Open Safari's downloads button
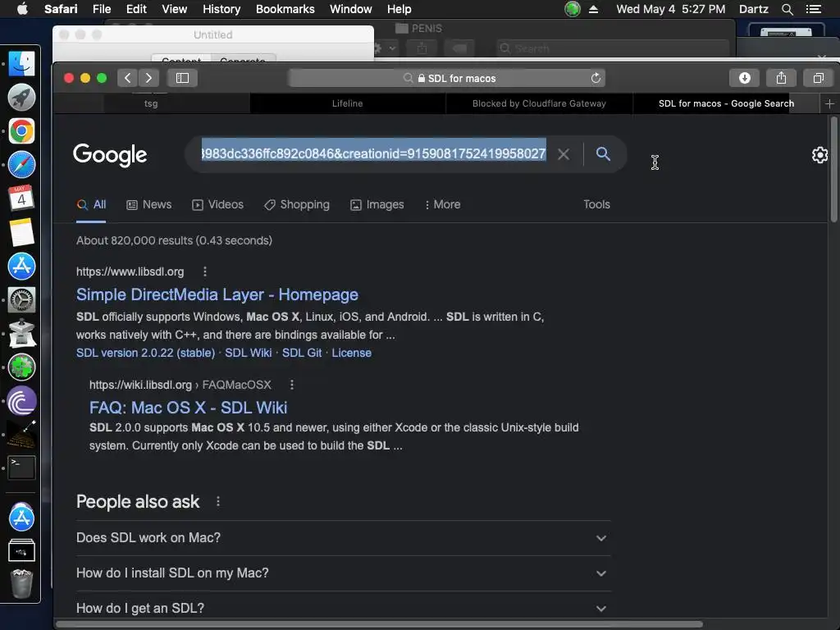Screen dimensions: 840x630 (x=744, y=78)
